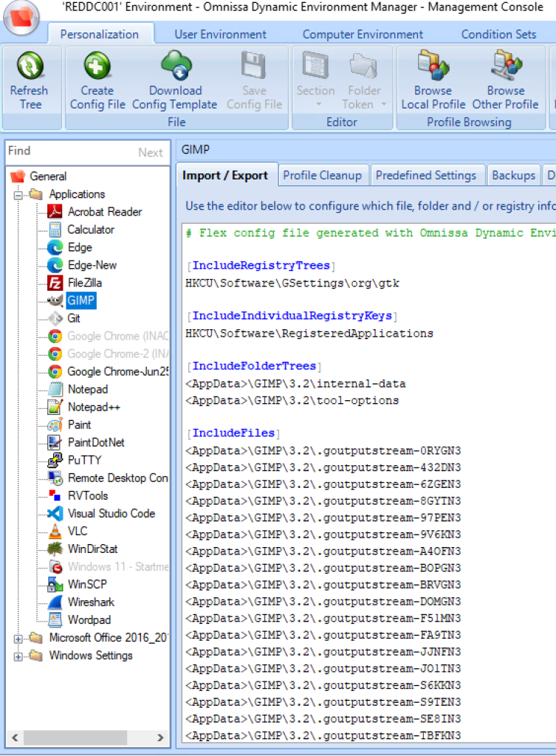
Task: Open the Backups tab
Action: [x=514, y=176]
